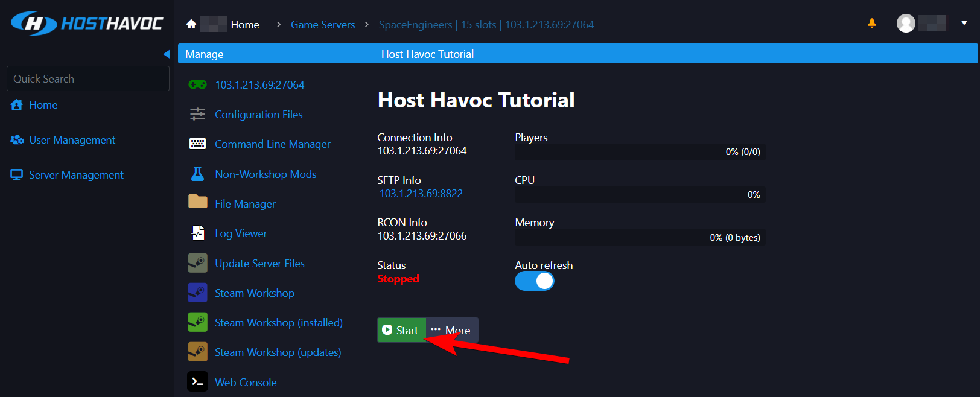Click the Players usage bar
This screenshot has height=397, width=980.
[x=640, y=152]
